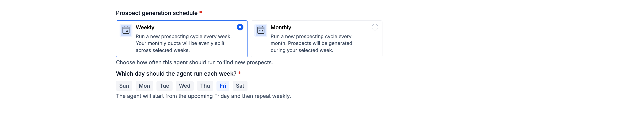Select the Weekly schedule card description
644x114 pixels.
183,43
